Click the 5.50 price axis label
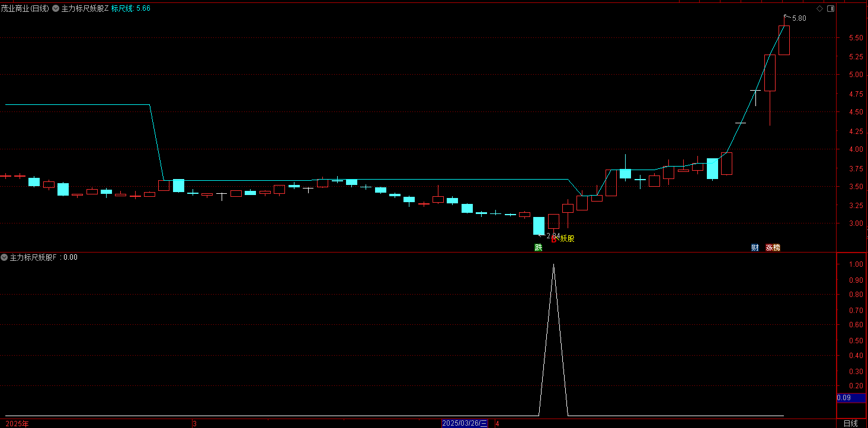This screenshot has width=868, height=428. pos(855,37)
